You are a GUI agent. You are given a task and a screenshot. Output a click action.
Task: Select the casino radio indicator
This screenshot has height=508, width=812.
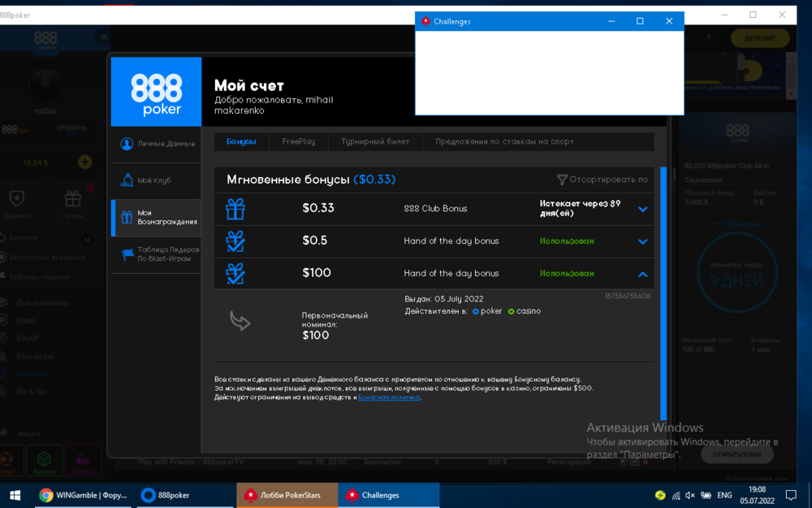pos(511,311)
